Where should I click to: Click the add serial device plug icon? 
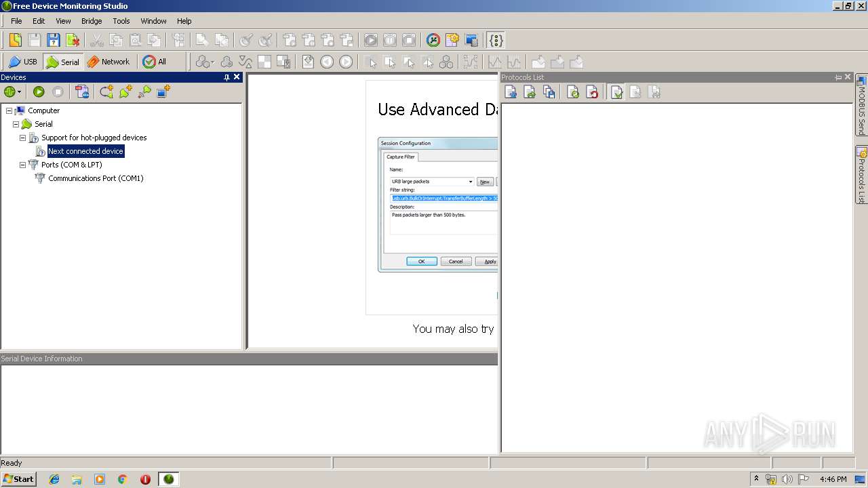[125, 91]
